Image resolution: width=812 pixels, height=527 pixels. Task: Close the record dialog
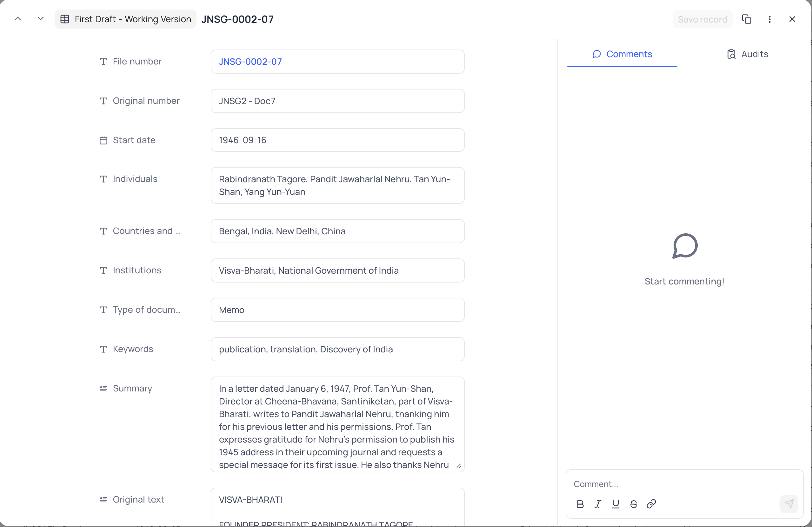[792, 19]
